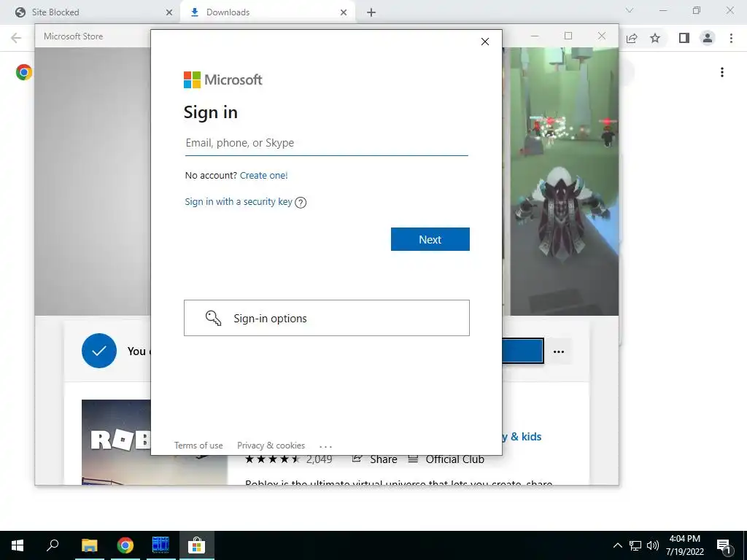
Task: Open the Chrome profile avatar
Action: pos(708,38)
